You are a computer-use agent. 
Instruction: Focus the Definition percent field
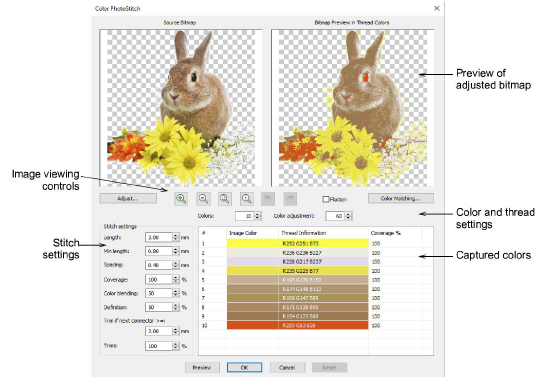pyautogui.click(x=159, y=307)
